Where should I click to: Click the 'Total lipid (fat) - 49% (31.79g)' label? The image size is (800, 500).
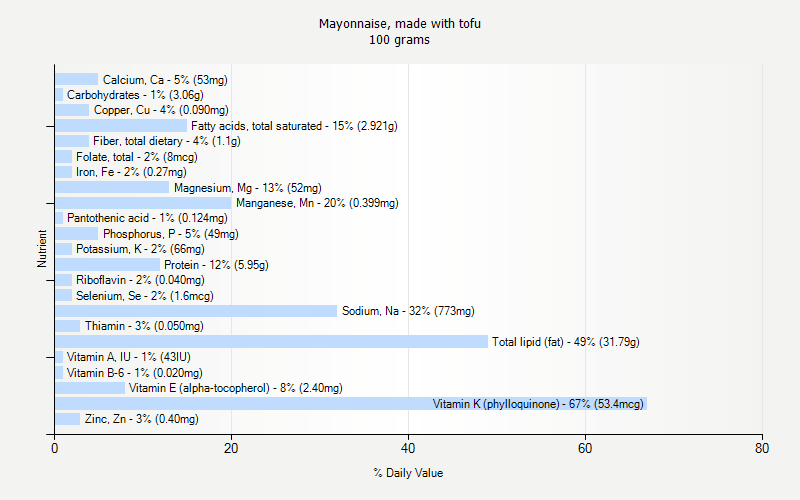[x=566, y=342]
